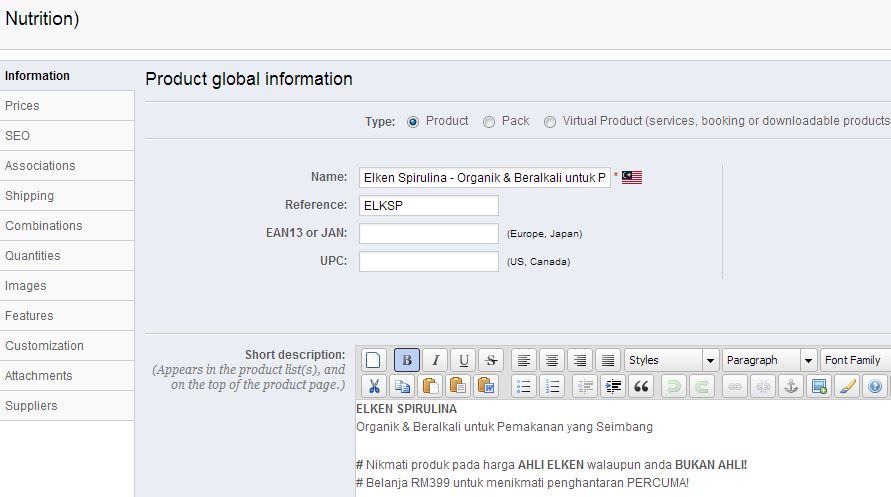
Task: Open the Suppliers tab
Action: [66, 406]
